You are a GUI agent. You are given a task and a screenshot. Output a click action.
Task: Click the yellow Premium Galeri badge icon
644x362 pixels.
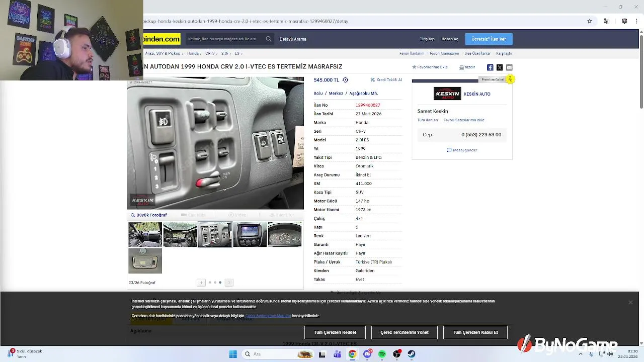point(510,79)
